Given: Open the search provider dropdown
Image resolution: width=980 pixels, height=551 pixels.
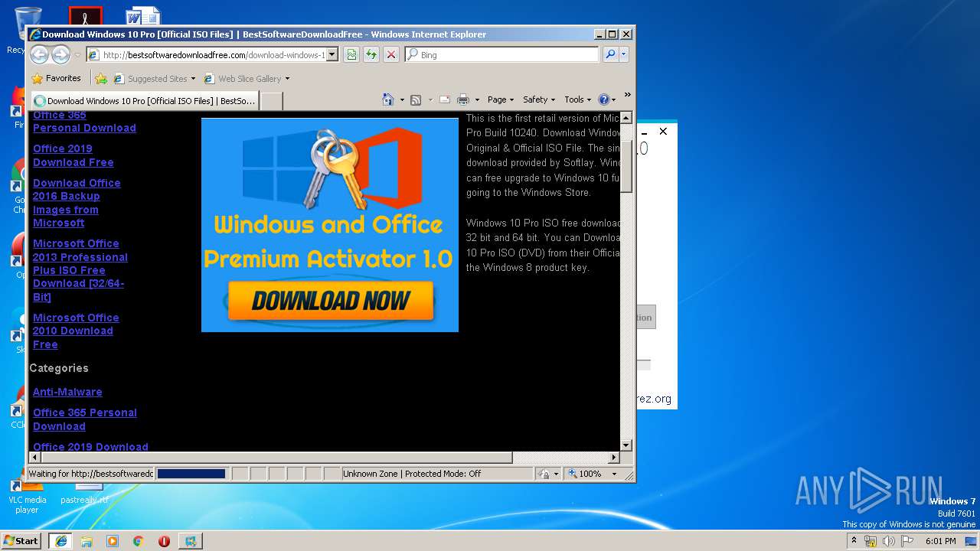Looking at the screenshot, I should (x=624, y=54).
